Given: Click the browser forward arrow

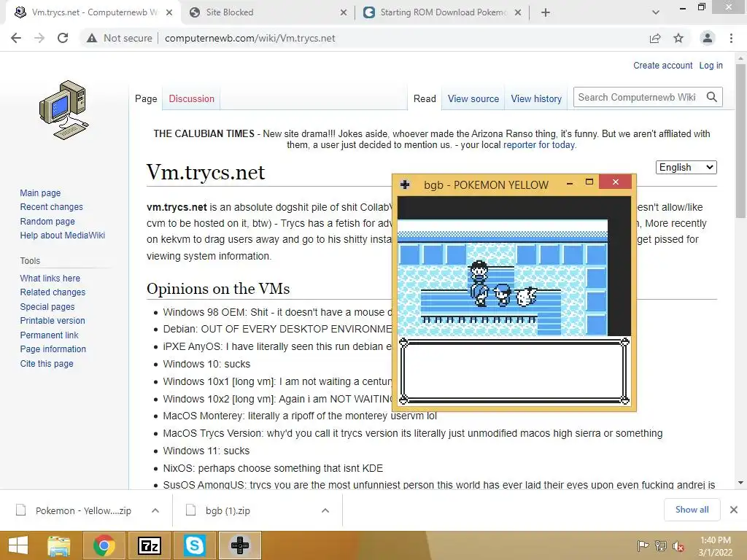Looking at the screenshot, I should (x=39, y=38).
